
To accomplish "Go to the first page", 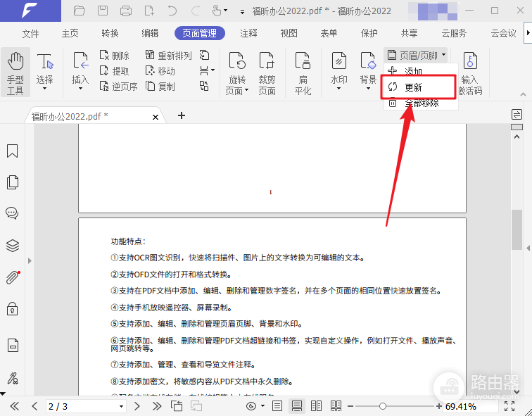I will coord(15,406).
